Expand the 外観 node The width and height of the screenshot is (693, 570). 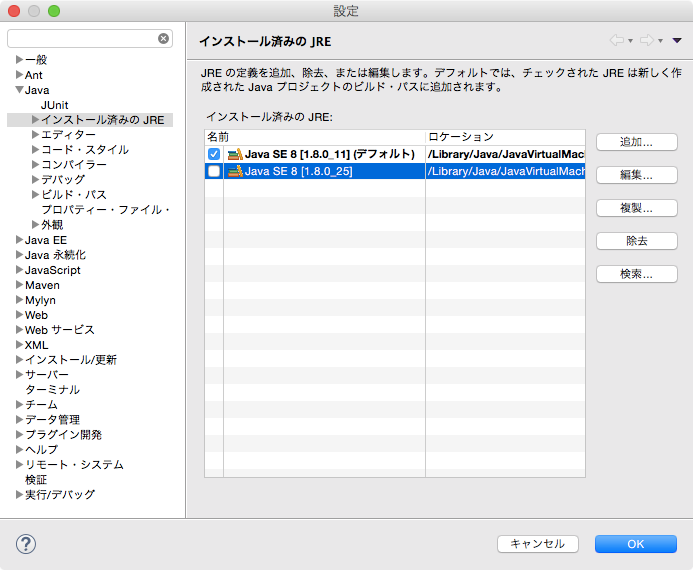coord(35,224)
